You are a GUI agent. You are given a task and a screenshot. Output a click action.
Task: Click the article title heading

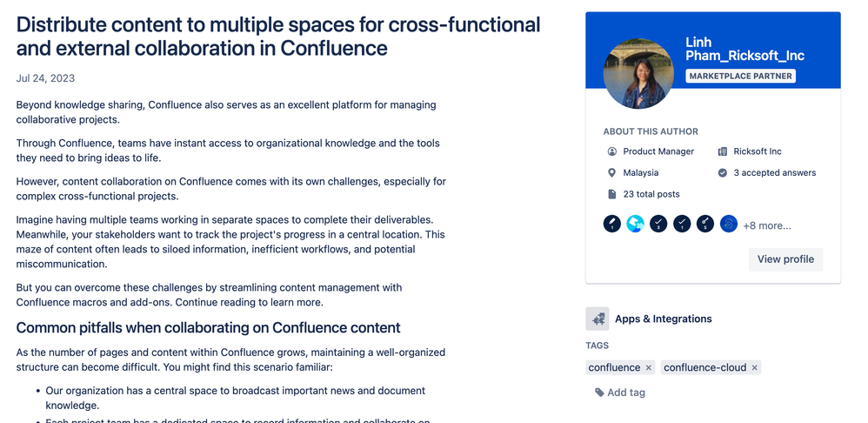(x=278, y=37)
